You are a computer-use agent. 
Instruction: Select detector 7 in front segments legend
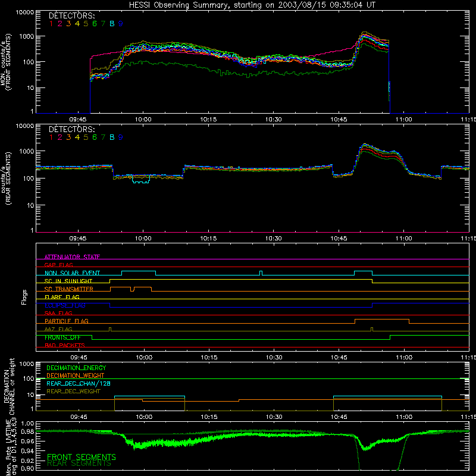pyautogui.click(x=103, y=24)
